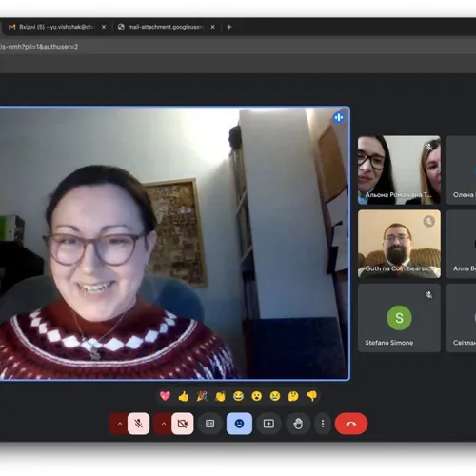Send the laughing face reaction
The width and height of the screenshot is (476, 476).
coord(238,396)
